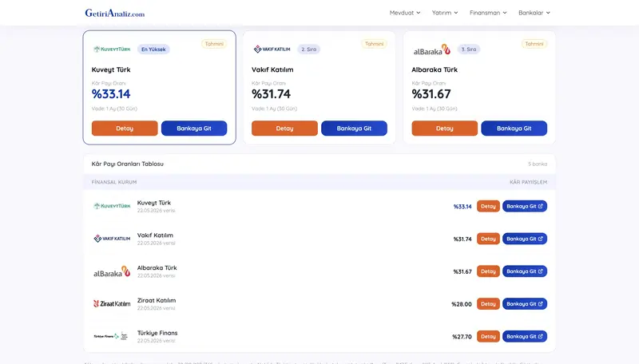Click Bankaya Git on Vakıf Katılım card
This screenshot has height=364, width=639.
click(354, 129)
